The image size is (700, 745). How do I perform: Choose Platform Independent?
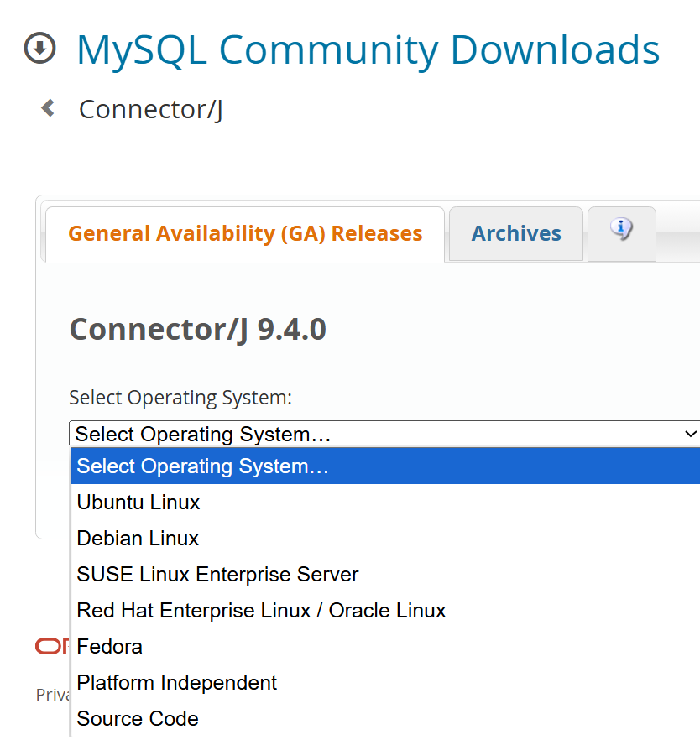(176, 682)
